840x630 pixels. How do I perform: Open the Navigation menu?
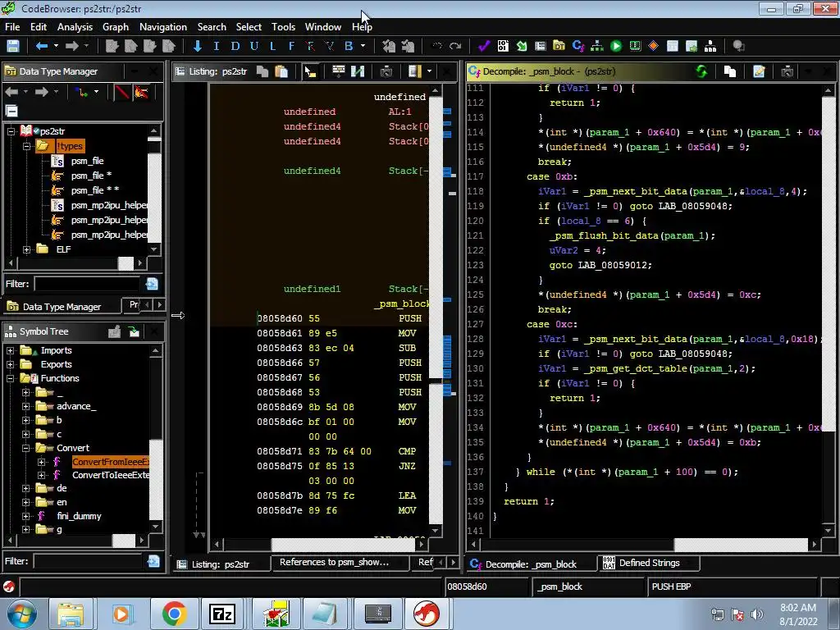tap(163, 27)
